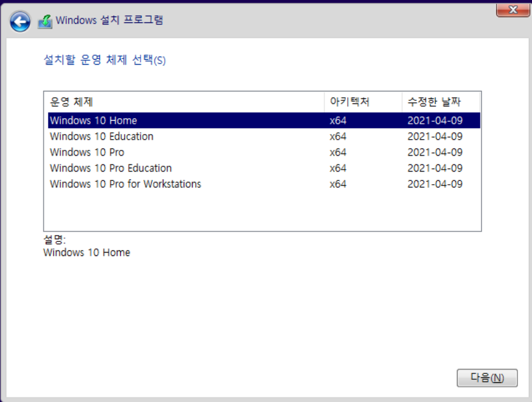532x402 pixels.
Task: Click the date in Pro for Workstations row
Action: point(435,184)
